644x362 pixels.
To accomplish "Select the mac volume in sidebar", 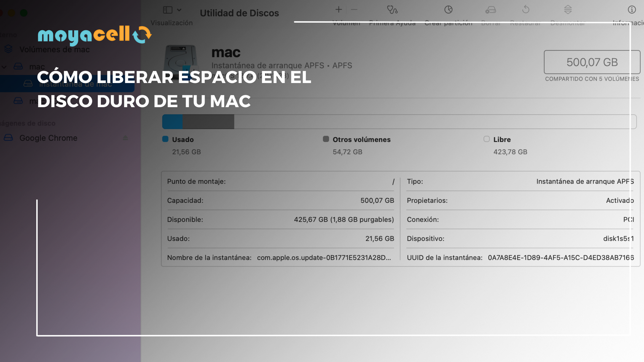I will pos(37,67).
